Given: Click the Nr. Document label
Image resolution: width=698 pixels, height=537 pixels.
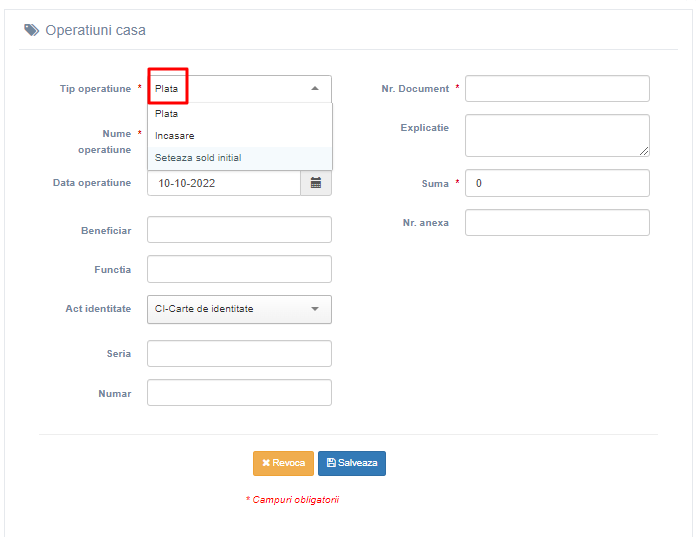Looking at the screenshot, I should [415, 89].
